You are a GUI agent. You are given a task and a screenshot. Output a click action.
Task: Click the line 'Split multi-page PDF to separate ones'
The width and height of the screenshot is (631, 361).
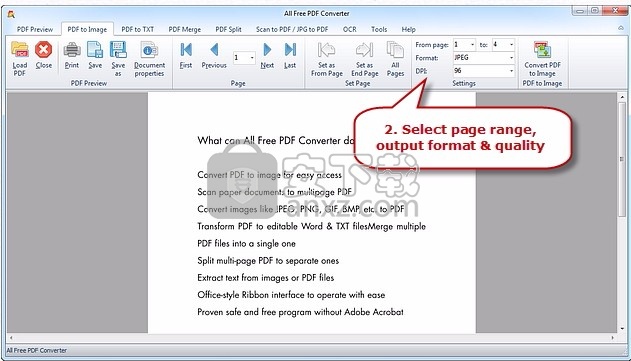(x=268, y=261)
